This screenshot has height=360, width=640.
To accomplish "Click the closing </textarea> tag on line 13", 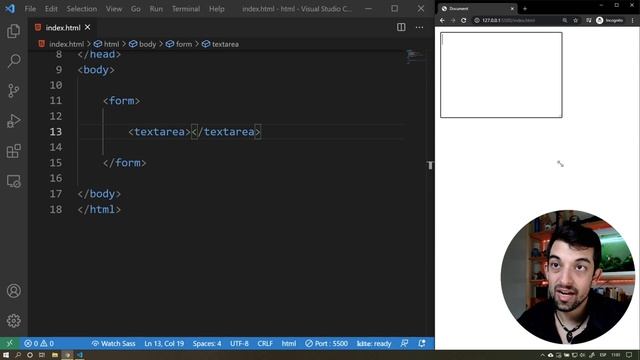I will [x=226, y=132].
